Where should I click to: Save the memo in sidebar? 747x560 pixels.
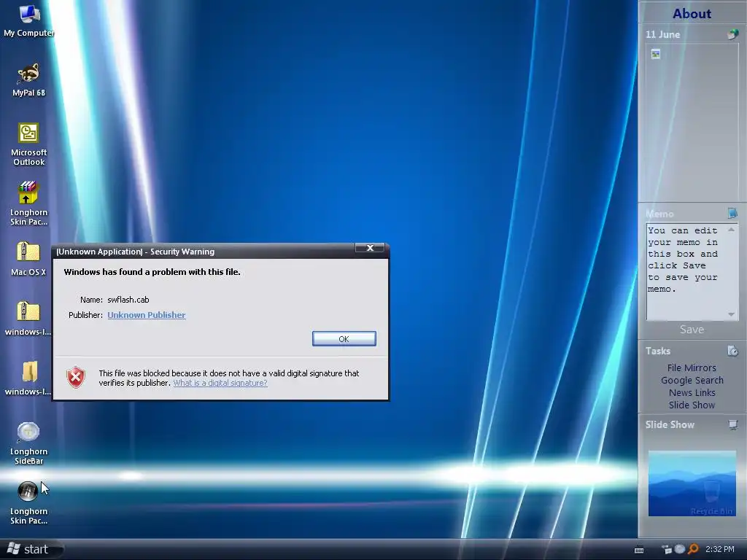692,329
